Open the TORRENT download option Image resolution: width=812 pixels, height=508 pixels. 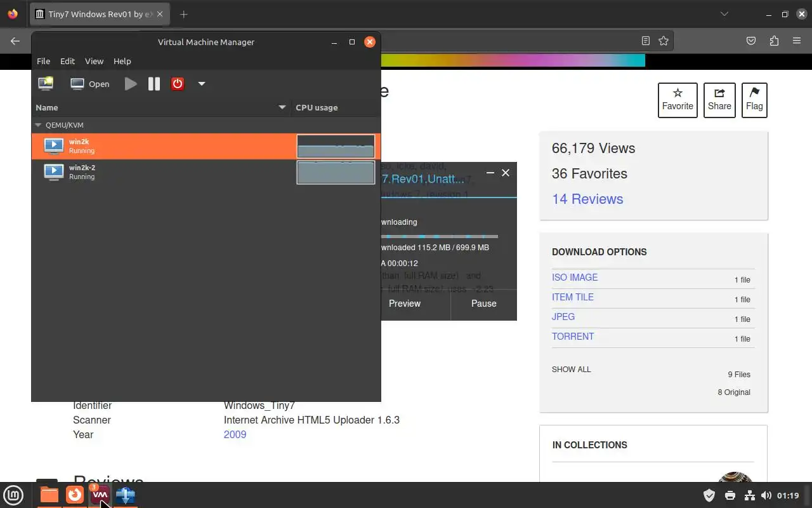coord(573,337)
